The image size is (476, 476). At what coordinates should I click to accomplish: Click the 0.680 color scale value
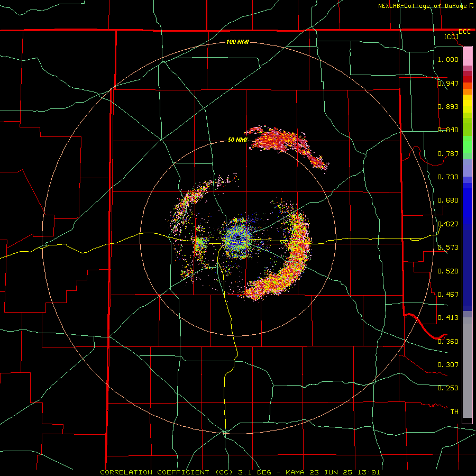448,200
